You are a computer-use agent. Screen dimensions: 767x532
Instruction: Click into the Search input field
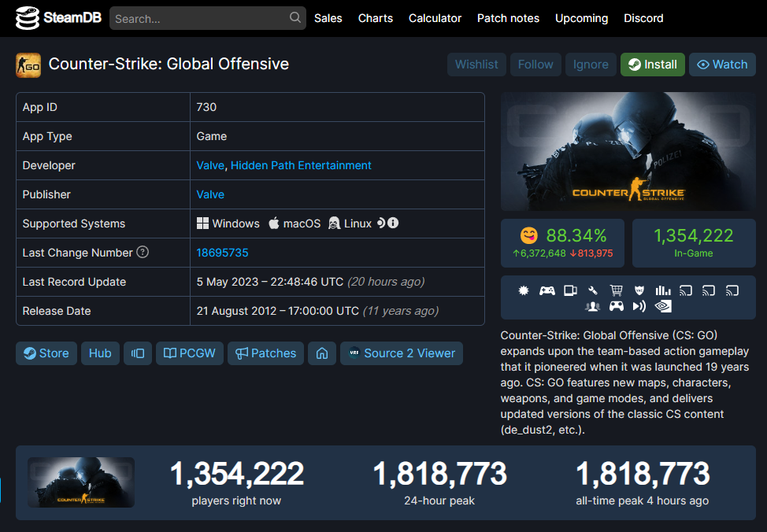click(x=201, y=18)
